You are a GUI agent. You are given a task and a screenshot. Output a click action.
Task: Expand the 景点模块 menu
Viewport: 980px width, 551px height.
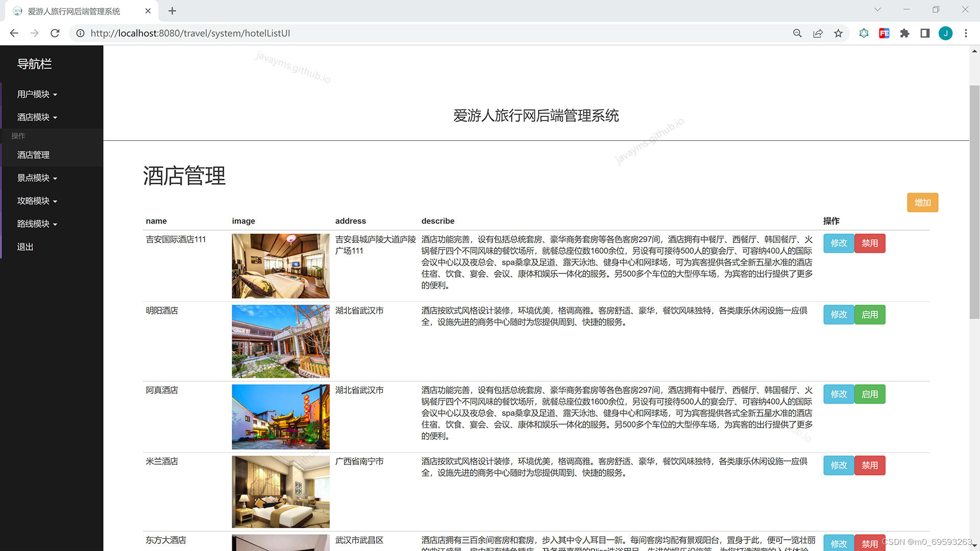tap(37, 178)
